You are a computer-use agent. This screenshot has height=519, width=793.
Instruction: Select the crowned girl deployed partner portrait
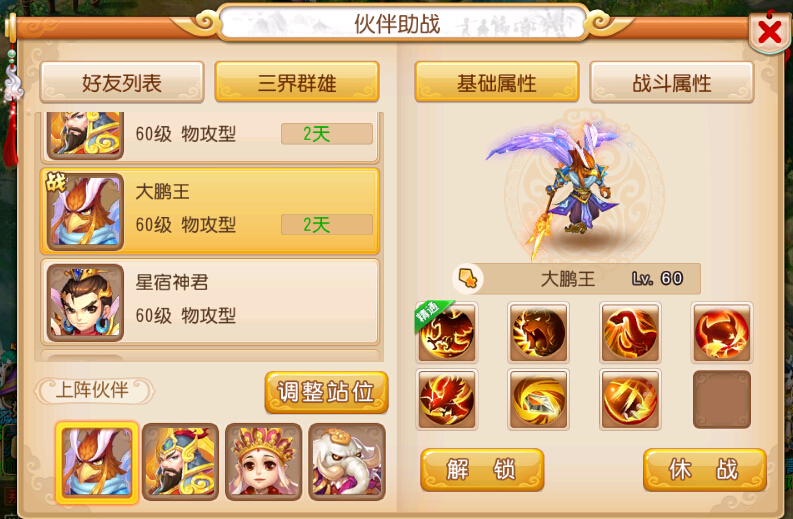point(263,462)
